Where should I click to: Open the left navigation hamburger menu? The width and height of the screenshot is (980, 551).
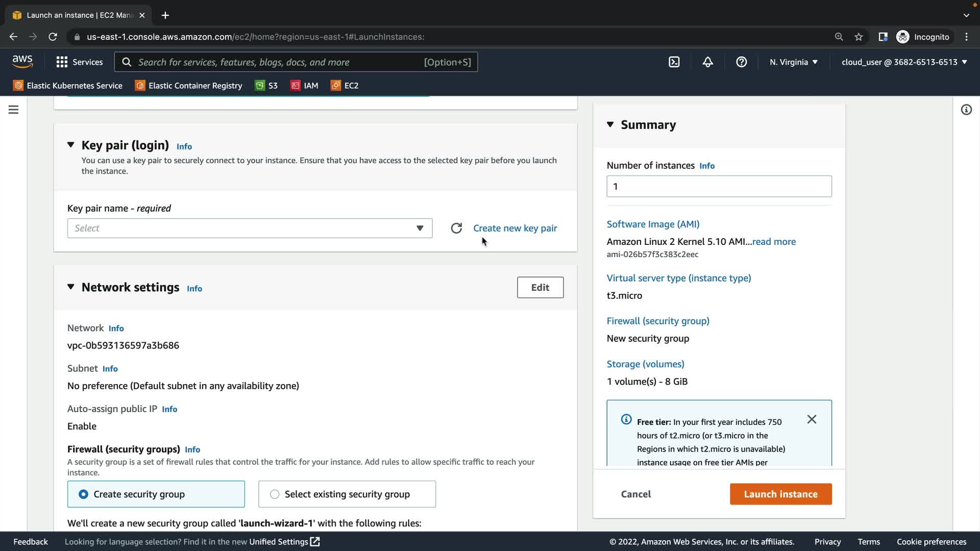(x=13, y=110)
